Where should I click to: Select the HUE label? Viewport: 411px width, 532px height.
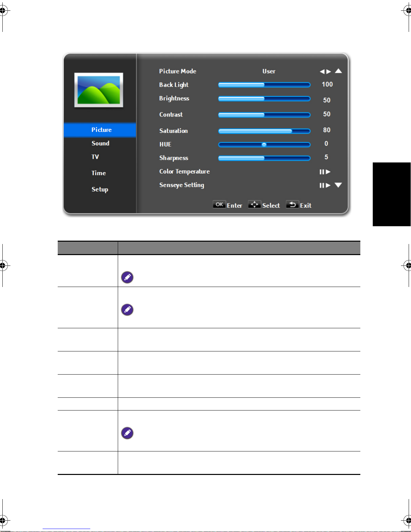click(x=165, y=144)
